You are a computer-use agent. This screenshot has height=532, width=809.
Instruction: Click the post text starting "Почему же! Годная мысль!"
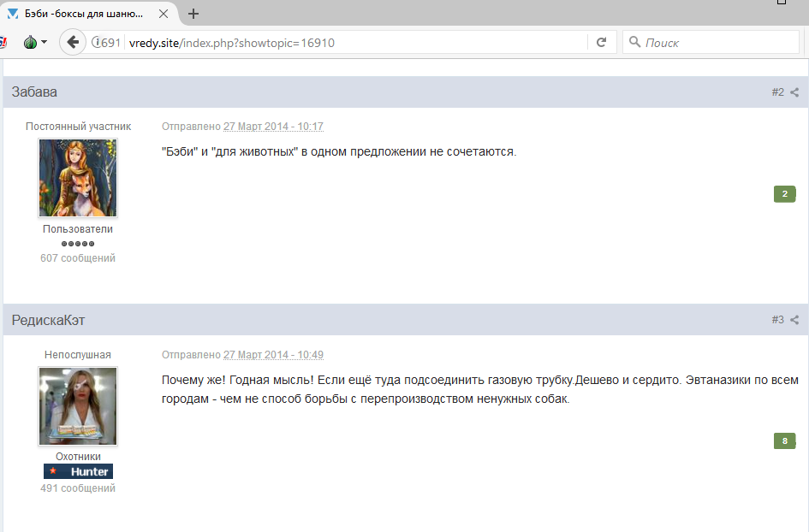[479, 389]
